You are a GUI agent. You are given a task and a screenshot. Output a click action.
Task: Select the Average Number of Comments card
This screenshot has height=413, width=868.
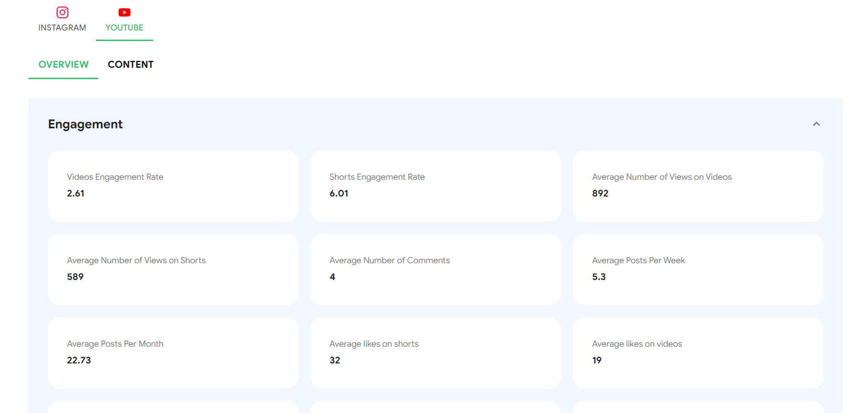click(435, 269)
